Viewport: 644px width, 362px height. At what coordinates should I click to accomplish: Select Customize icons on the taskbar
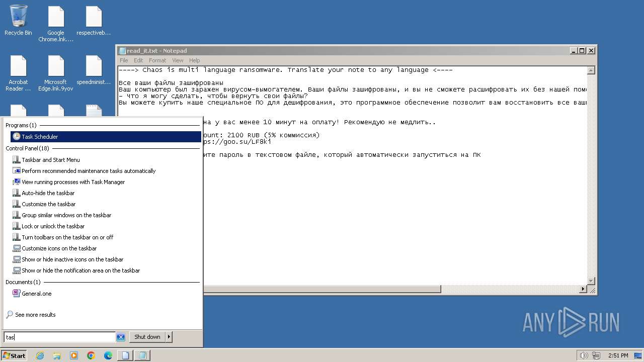coord(59,248)
